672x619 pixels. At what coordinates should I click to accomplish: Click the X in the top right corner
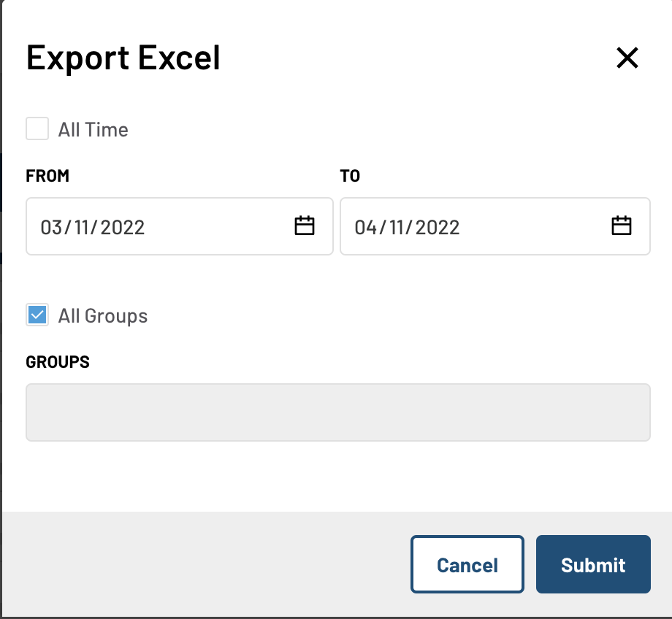click(x=627, y=58)
